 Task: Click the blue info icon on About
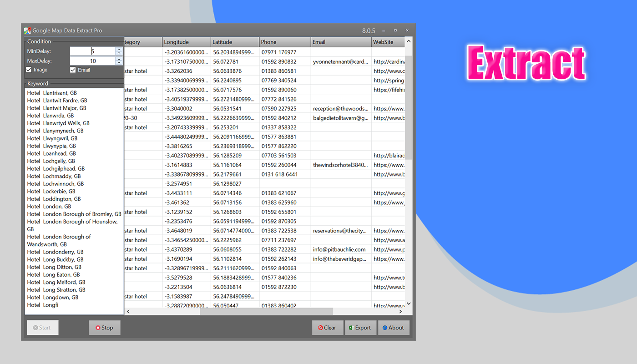(x=385, y=328)
